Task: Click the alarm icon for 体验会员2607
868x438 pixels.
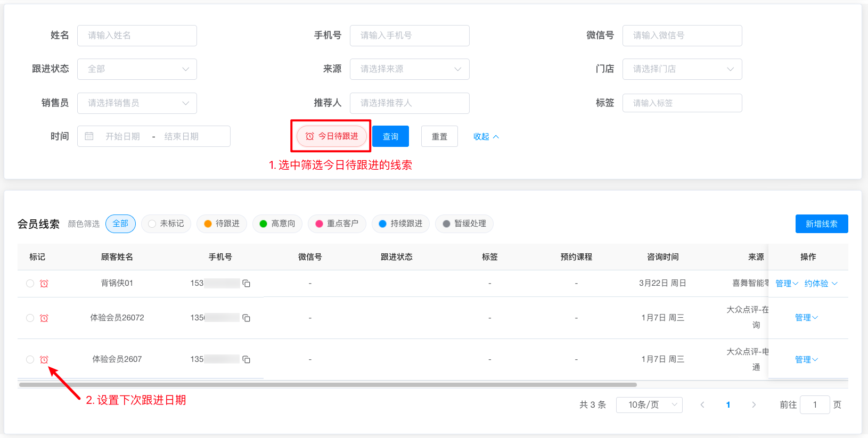Action: [44, 360]
